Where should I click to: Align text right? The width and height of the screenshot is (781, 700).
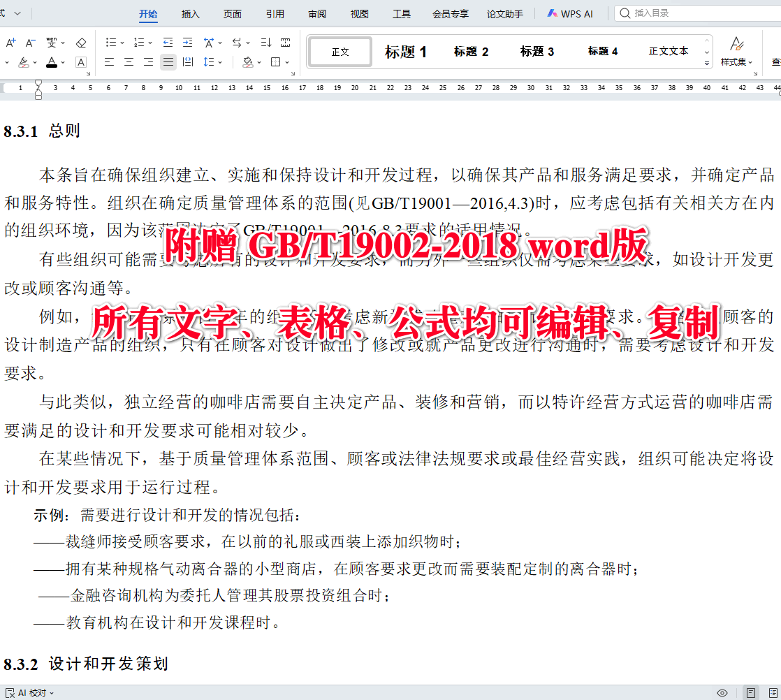point(148,62)
